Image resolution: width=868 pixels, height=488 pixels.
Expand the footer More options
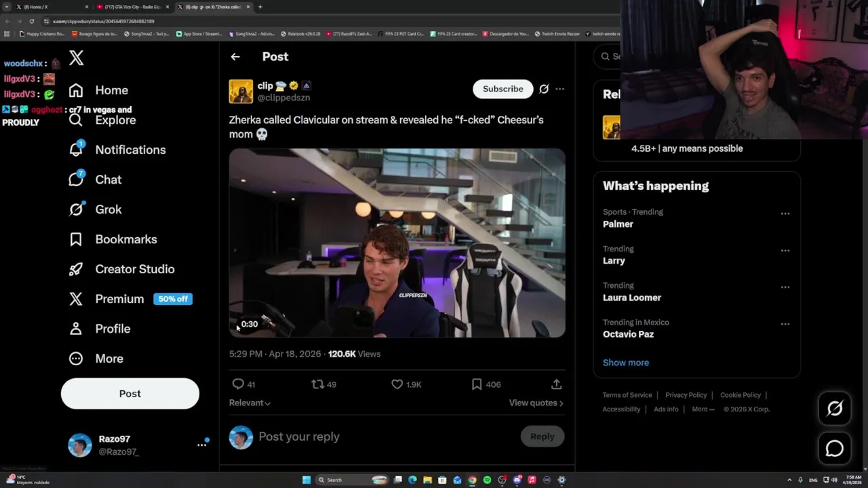pos(703,409)
